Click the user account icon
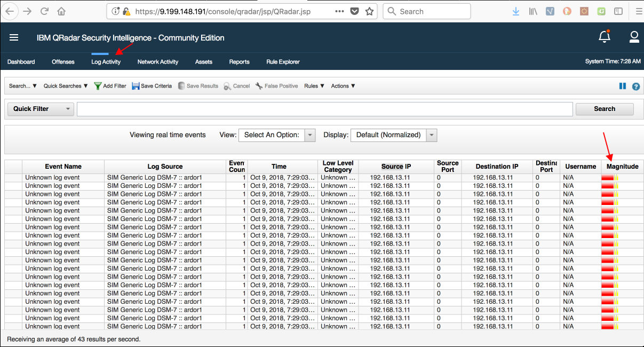The height and width of the screenshot is (347, 644). click(634, 37)
